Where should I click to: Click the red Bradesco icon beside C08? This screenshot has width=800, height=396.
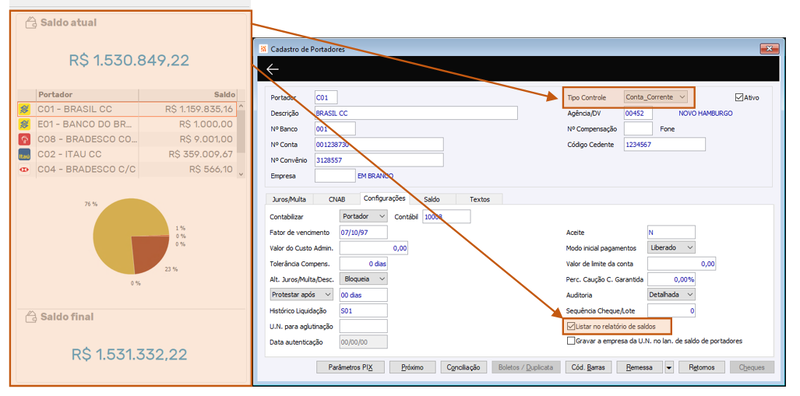click(x=24, y=139)
